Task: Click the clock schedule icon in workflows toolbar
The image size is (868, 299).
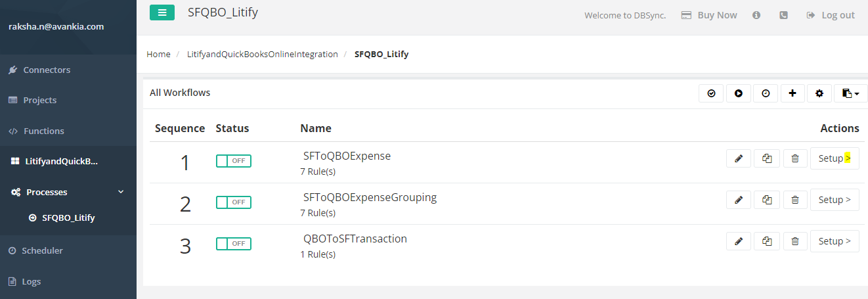Action: click(766, 93)
